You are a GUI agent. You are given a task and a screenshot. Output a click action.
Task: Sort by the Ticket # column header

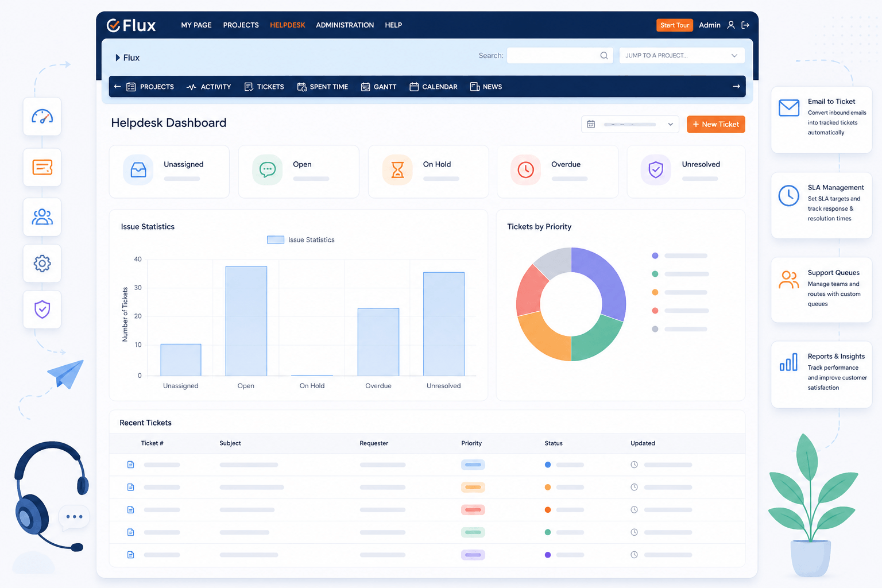[x=152, y=443]
